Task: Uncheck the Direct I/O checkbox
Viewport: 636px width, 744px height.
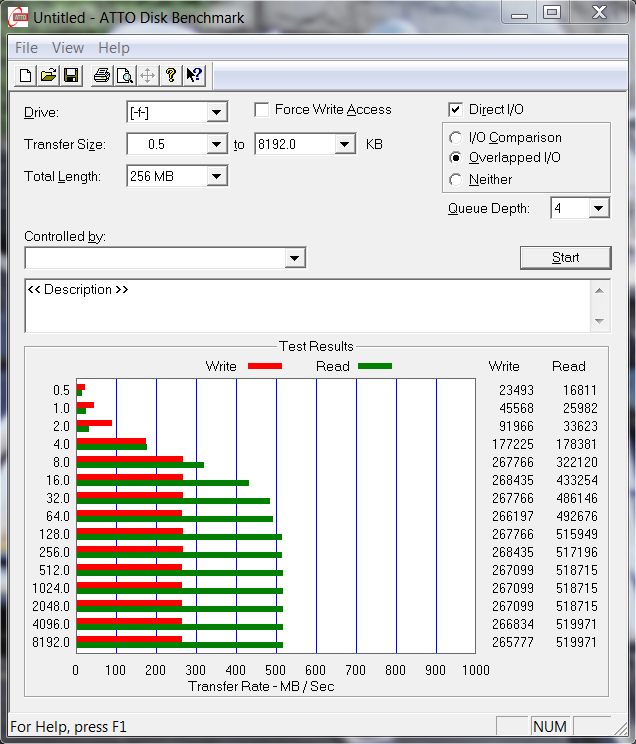Action: [456, 110]
